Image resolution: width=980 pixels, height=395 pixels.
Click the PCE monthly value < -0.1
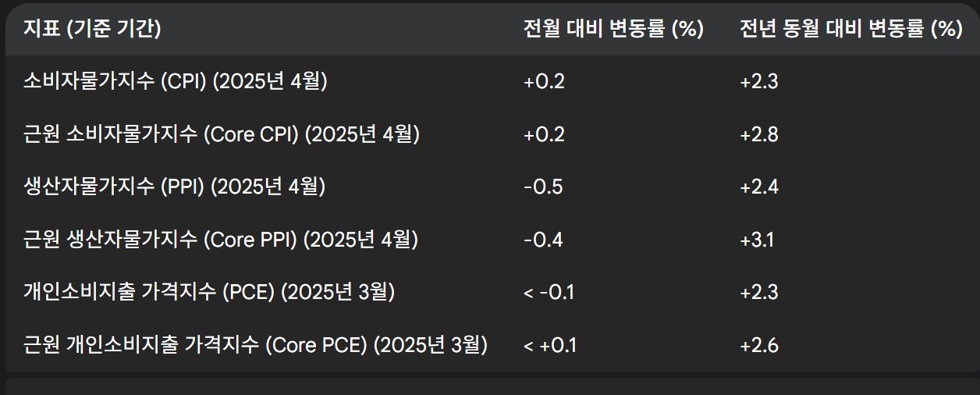[x=549, y=292]
